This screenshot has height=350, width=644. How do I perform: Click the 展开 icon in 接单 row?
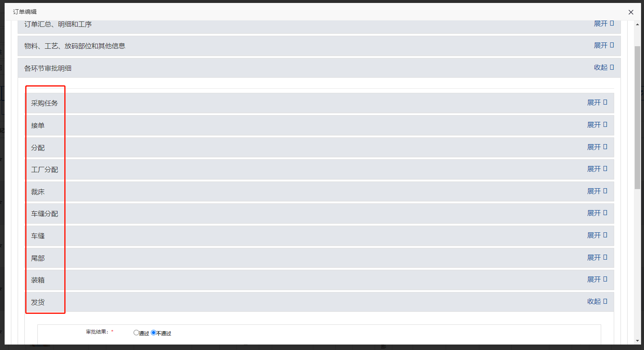(605, 125)
